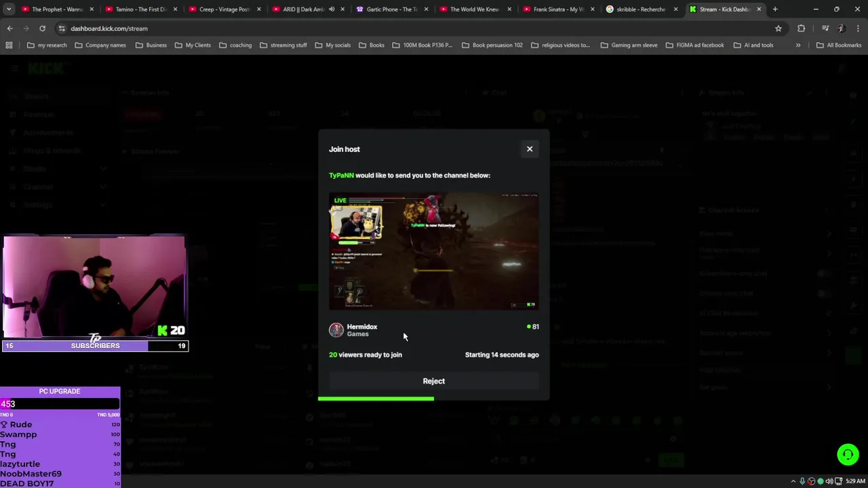
Task: Open the media controls icon
Action: [x=825, y=28]
